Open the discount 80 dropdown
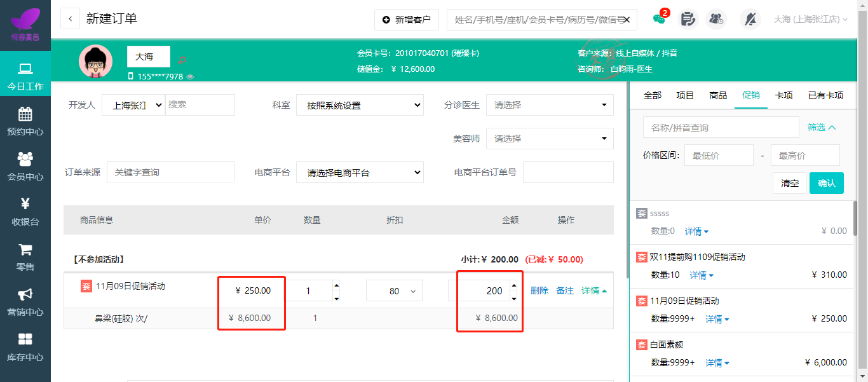 394,291
